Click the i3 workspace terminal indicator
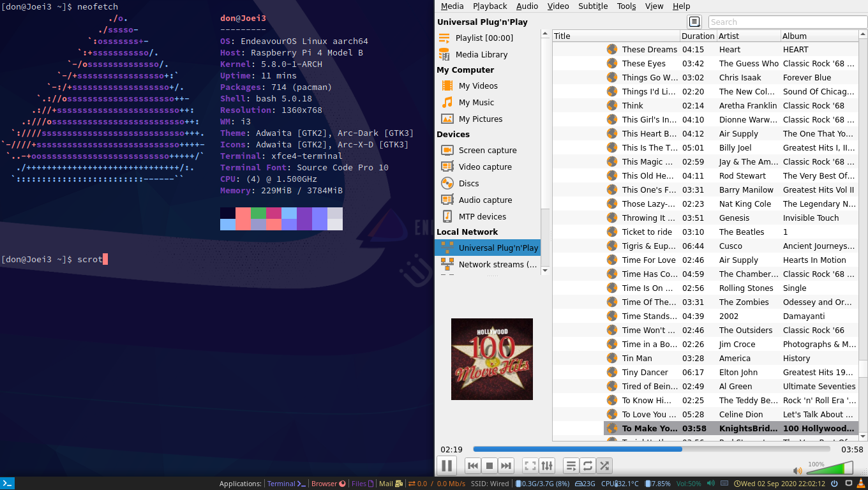 7,484
